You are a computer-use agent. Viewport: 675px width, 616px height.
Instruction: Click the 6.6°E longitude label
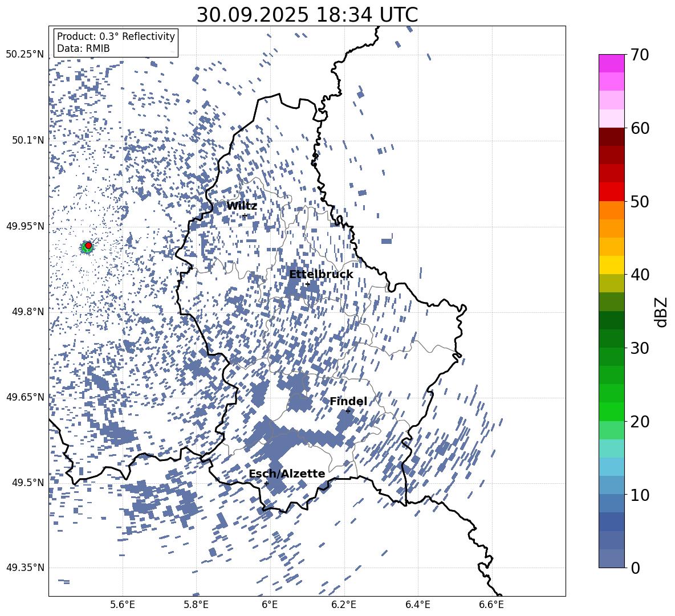(491, 605)
